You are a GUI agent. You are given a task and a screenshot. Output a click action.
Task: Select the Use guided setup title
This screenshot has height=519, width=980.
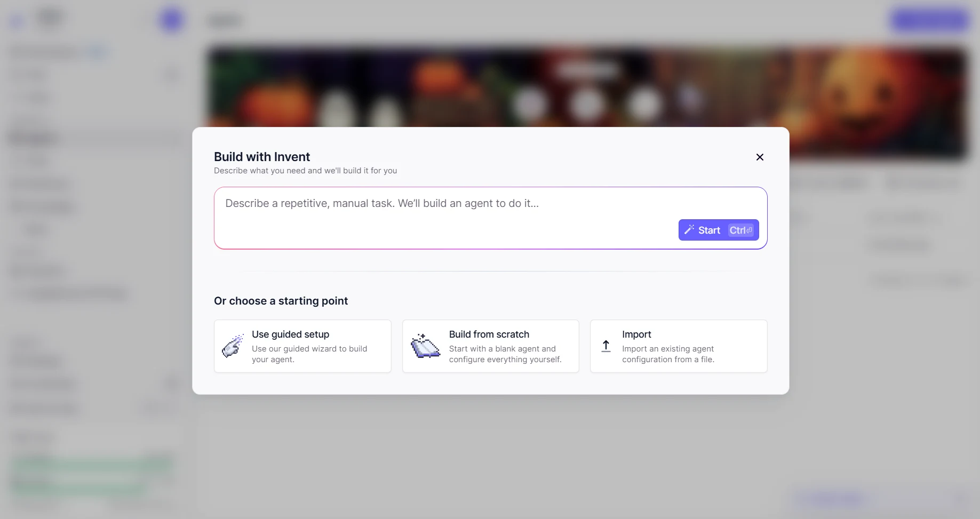pyautogui.click(x=290, y=334)
